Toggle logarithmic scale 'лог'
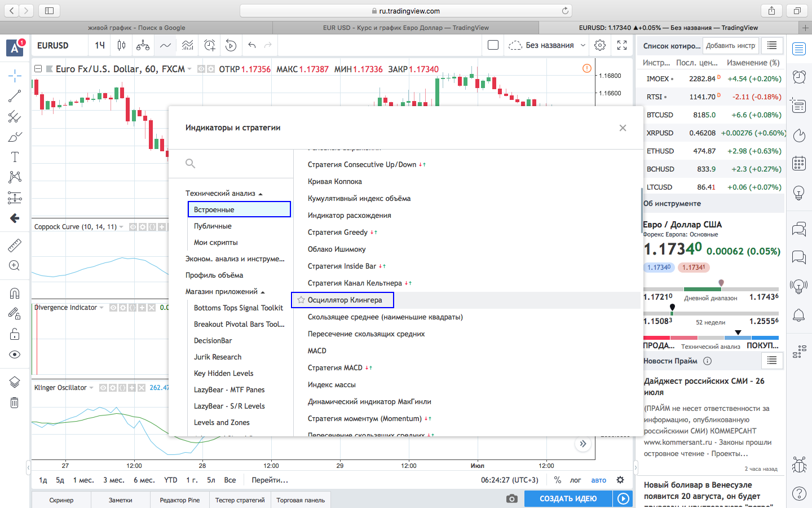 tap(575, 480)
